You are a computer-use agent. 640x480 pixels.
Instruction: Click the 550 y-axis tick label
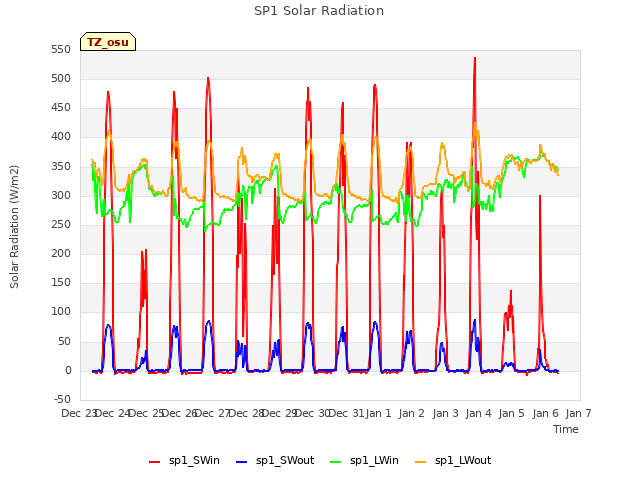(61, 50)
